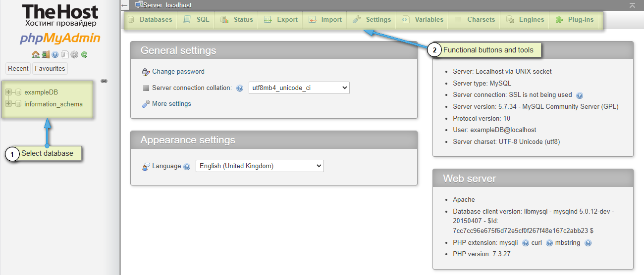
Task: Click the PHP version: 7.3.27 text
Action: click(482, 254)
